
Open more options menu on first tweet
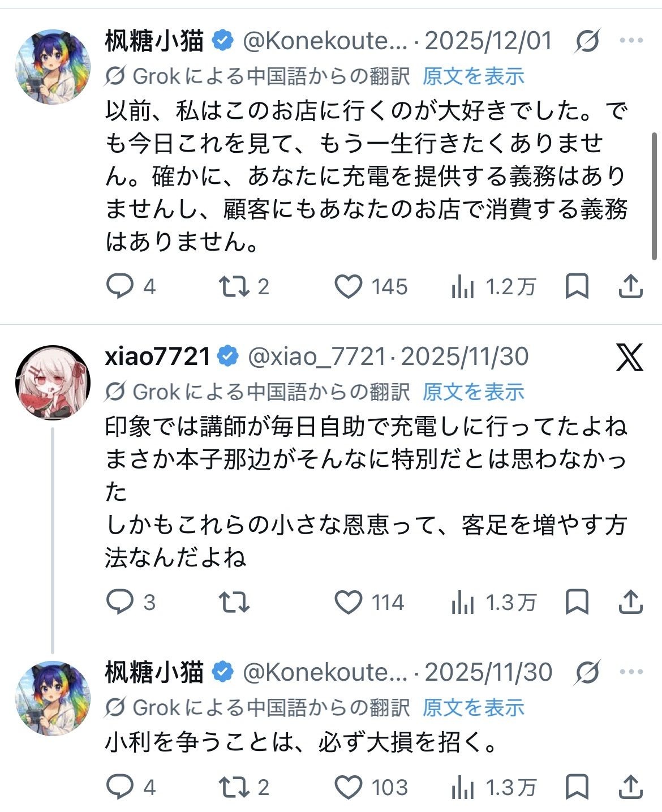point(631,41)
